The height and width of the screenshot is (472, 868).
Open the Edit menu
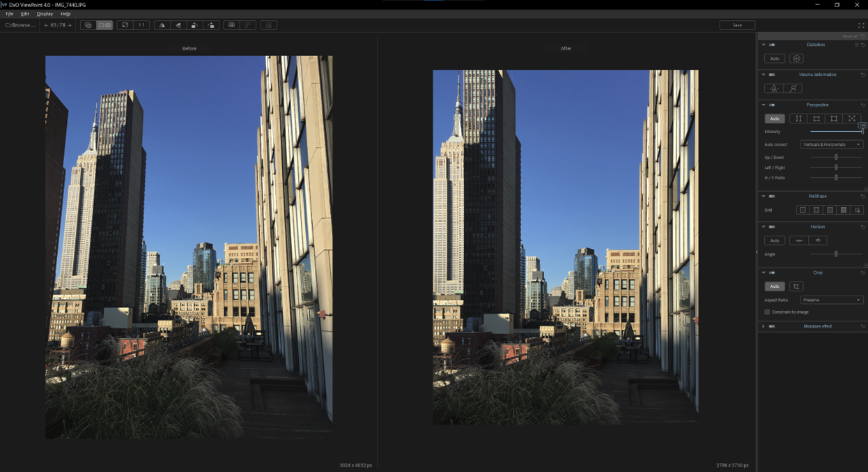[x=24, y=14]
